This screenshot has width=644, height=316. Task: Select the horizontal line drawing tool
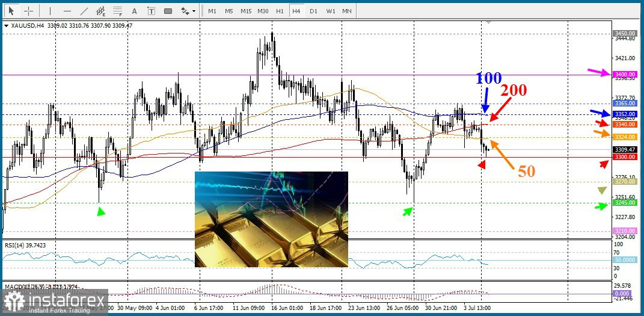click(x=67, y=11)
